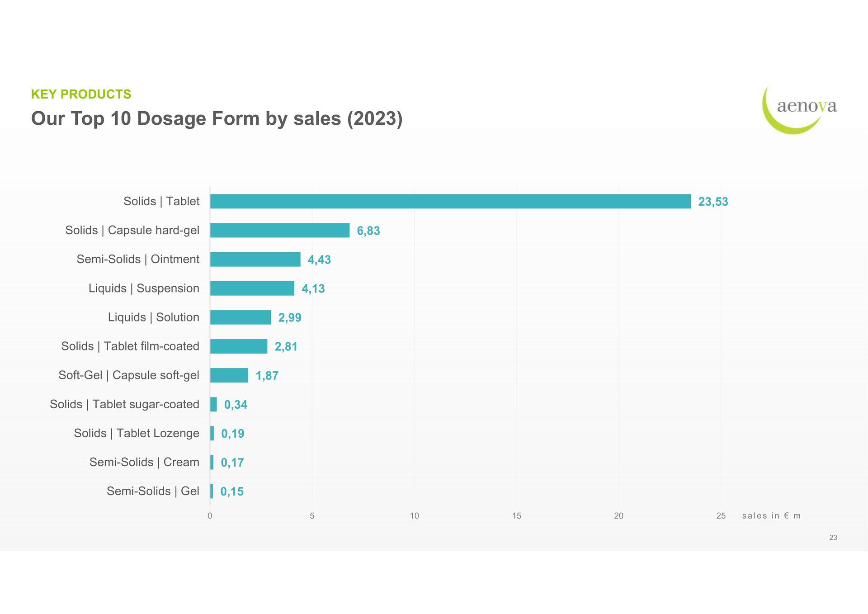Click the value '4,43'
Screen dimensions: 868x614
(x=319, y=260)
